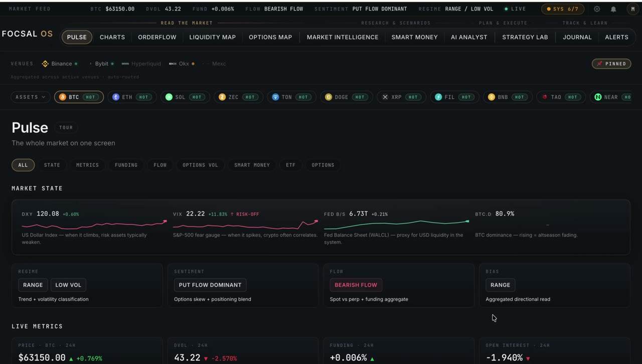Image resolution: width=642 pixels, height=364 pixels.
Task: Click the BTC.D 80.9% value
Action: [505, 214]
